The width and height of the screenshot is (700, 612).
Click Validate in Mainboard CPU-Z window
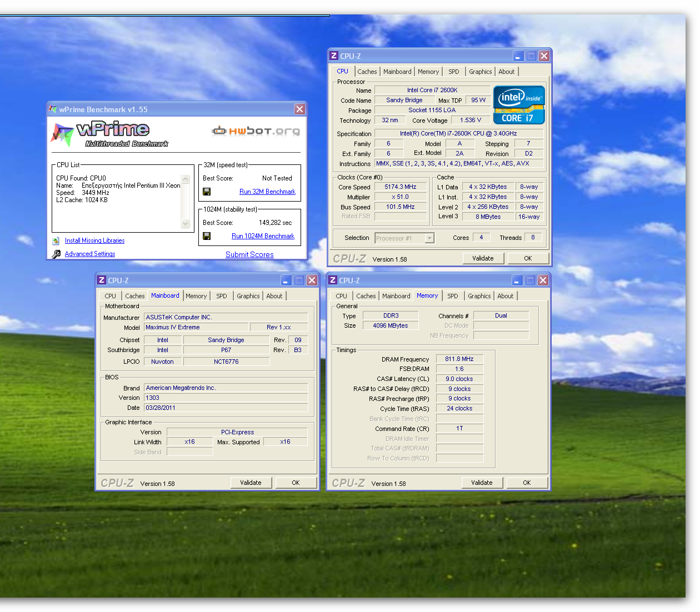(251, 483)
